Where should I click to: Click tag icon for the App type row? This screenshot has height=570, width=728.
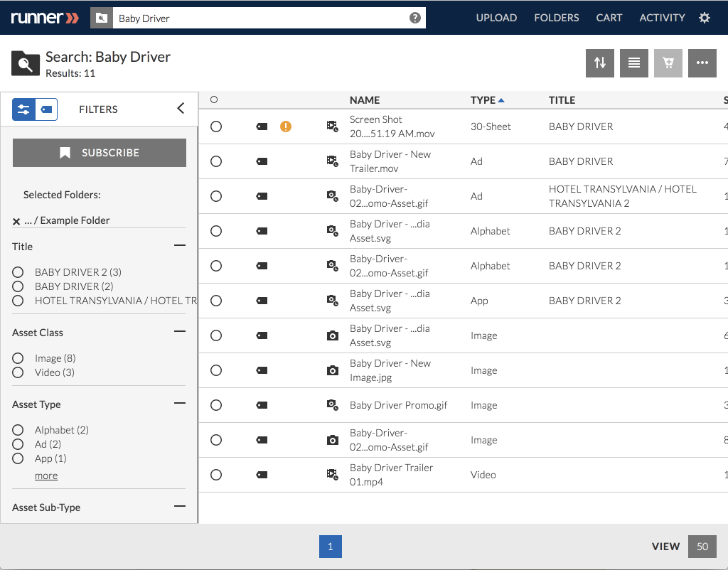[262, 301]
